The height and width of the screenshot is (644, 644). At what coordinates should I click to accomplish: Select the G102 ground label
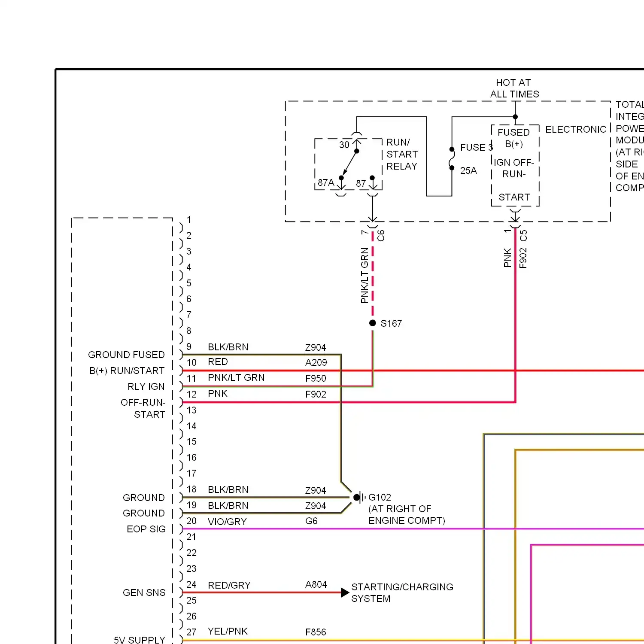tap(380, 497)
